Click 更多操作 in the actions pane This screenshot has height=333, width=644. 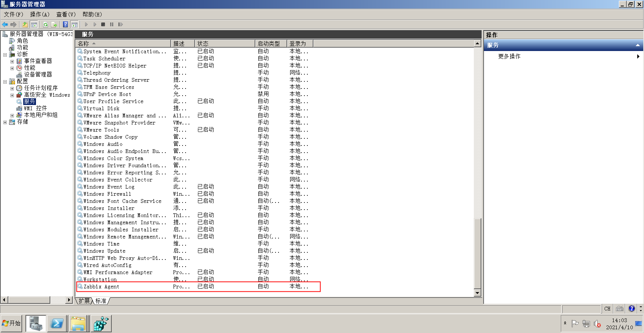pyautogui.click(x=509, y=56)
